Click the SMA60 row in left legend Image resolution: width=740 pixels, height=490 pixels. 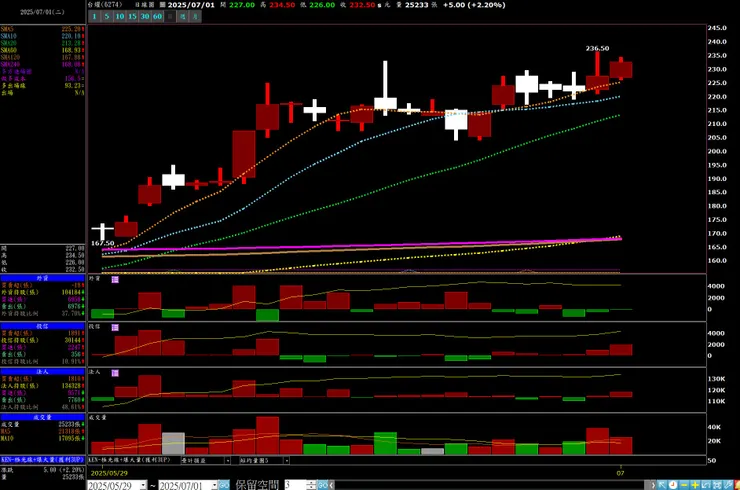coord(42,50)
